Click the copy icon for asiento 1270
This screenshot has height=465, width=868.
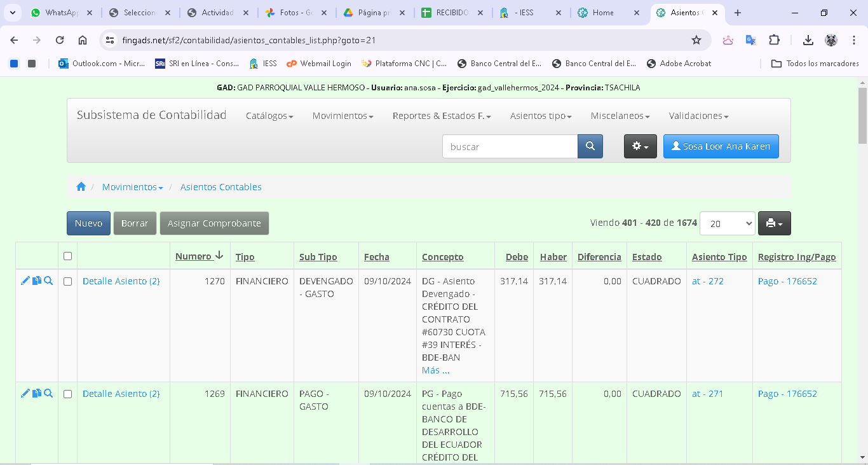(x=37, y=281)
